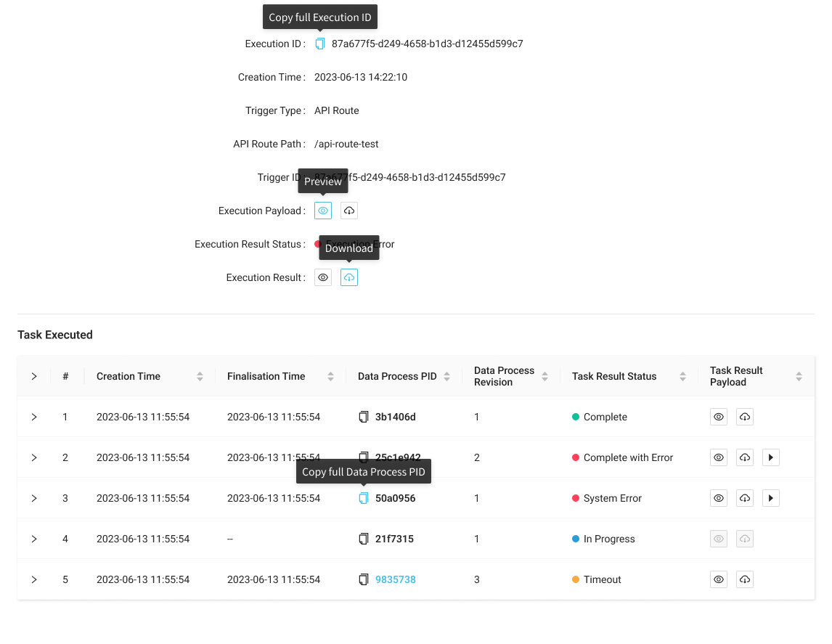Download the Execution Result
The height and width of the screenshot is (644, 832).
(349, 277)
